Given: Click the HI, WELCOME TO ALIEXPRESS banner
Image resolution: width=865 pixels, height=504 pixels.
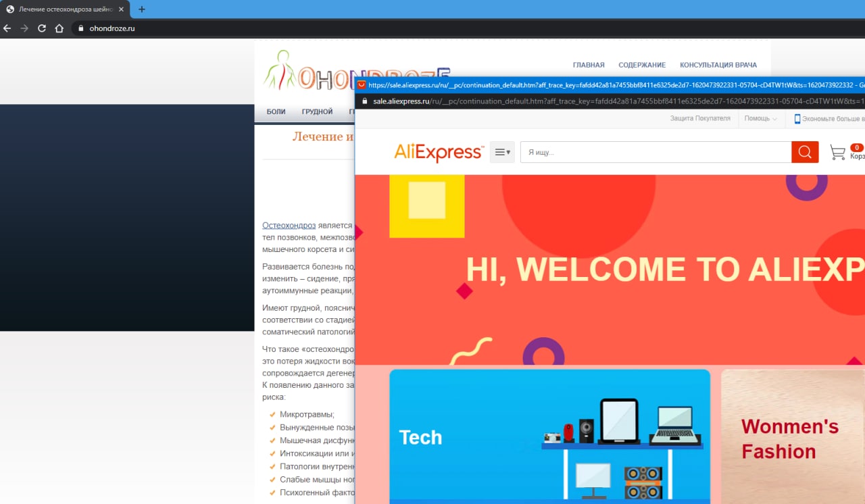Looking at the screenshot, I should pyautogui.click(x=610, y=270).
